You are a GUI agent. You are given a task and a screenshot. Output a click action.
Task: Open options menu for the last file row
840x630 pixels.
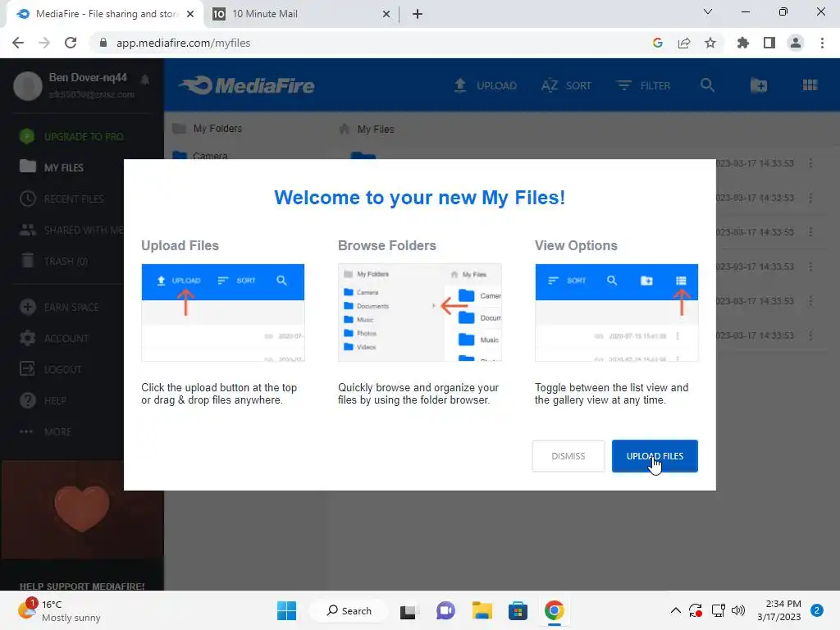tap(810, 336)
